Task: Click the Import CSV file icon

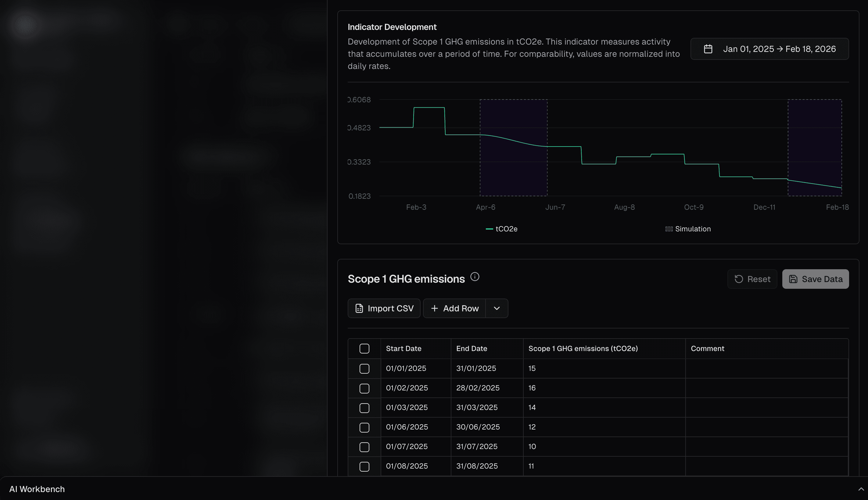Action: point(359,308)
